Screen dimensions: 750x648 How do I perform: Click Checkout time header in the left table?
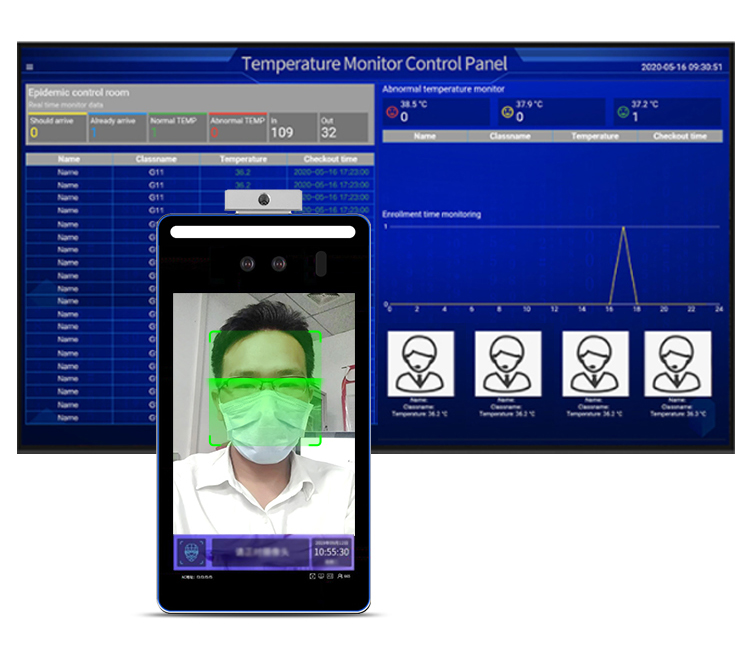click(x=330, y=159)
